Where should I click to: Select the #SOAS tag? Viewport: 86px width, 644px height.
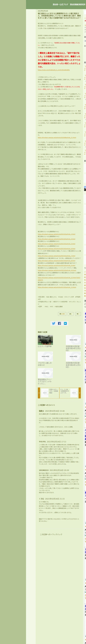click(60, 297)
